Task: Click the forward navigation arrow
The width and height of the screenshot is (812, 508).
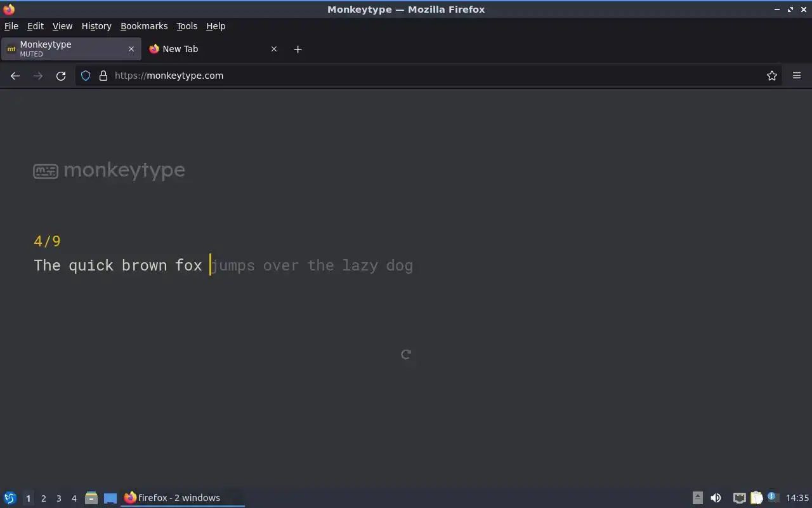Action: pyautogui.click(x=38, y=76)
